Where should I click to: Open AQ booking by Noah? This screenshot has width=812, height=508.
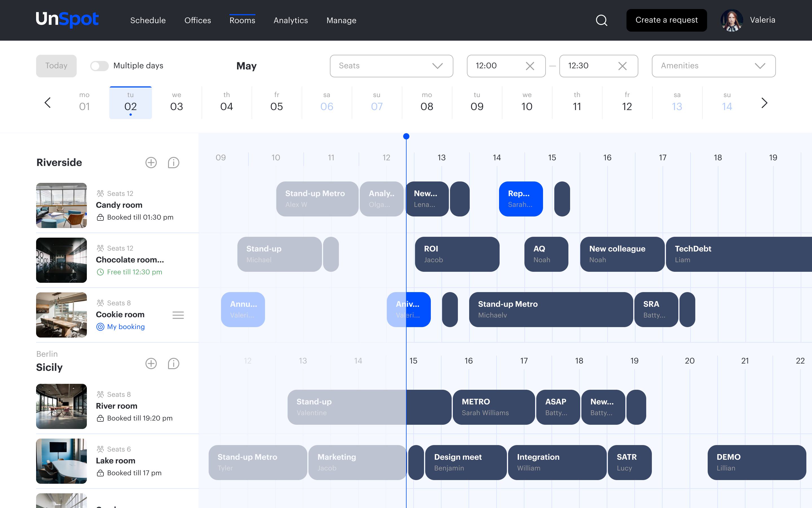click(546, 254)
